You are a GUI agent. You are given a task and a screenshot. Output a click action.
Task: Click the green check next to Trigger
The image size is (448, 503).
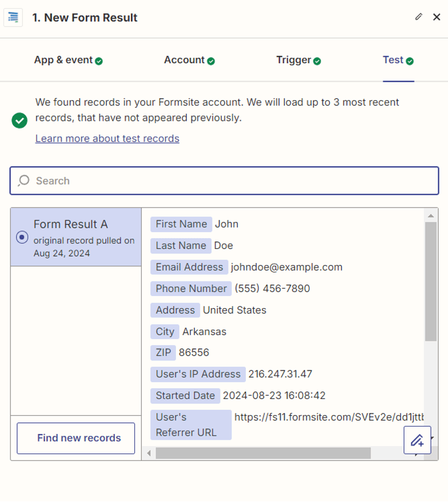(x=317, y=61)
